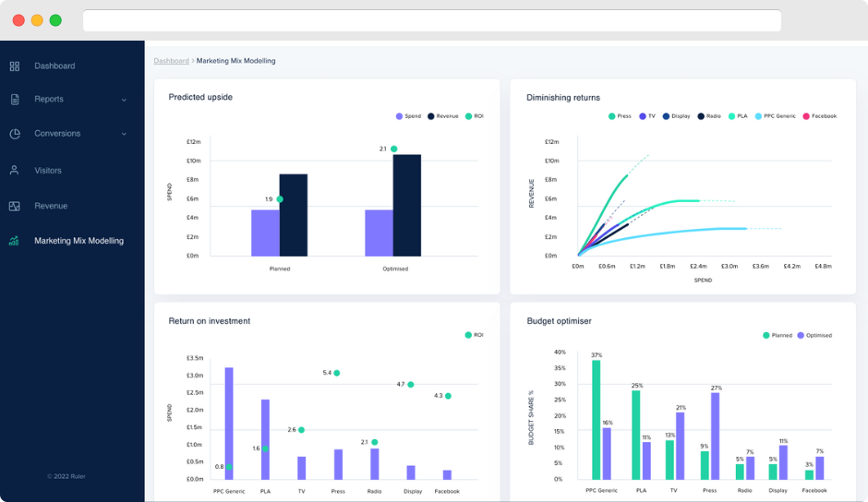Hide the Optimised series in Budget optimiser legend

(814, 335)
